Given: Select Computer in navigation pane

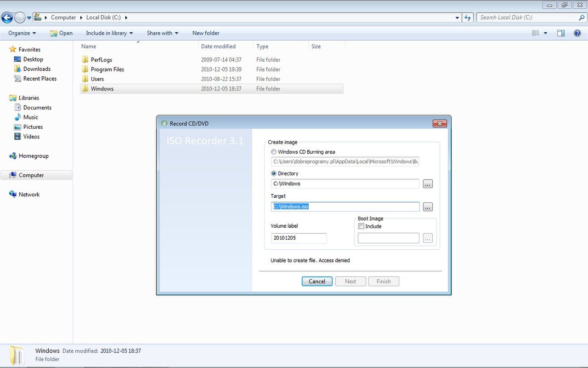Looking at the screenshot, I should [x=36, y=175].
